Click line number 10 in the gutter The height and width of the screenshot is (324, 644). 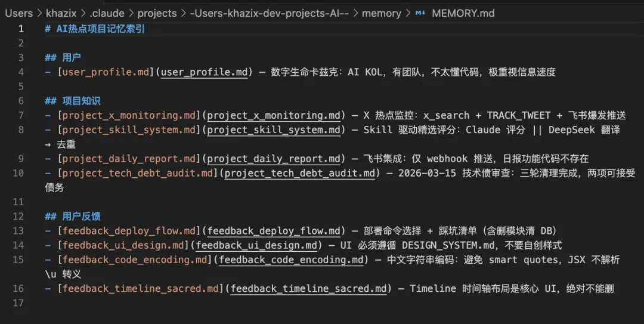[x=18, y=173]
